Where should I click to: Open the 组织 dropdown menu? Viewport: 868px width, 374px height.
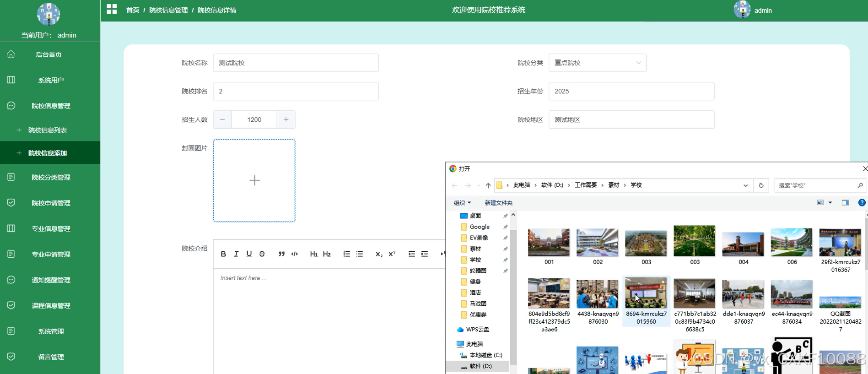click(x=462, y=203)
